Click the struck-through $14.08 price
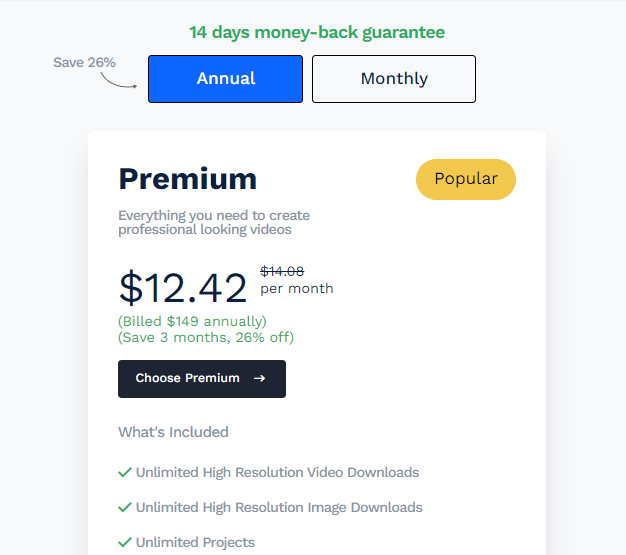Screen dimensions: 626x555 pos(282,272)
